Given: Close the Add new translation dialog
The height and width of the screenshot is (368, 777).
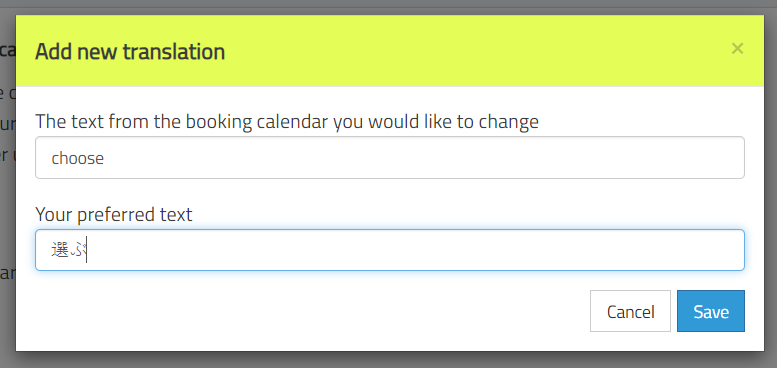Looking at the screenshot, I should [737, 49].
